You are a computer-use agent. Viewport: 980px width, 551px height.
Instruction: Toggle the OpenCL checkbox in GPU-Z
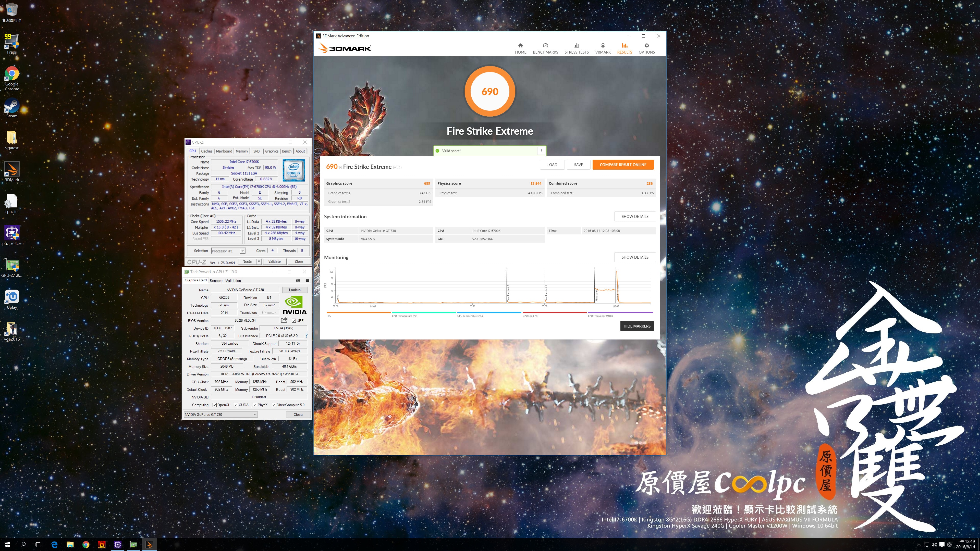click(215, 405)
